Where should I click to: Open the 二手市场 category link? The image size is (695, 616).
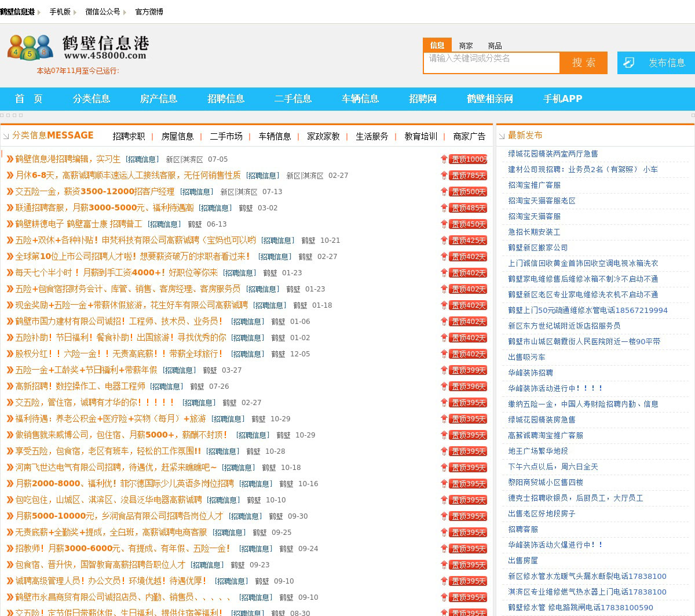(226, 136)
